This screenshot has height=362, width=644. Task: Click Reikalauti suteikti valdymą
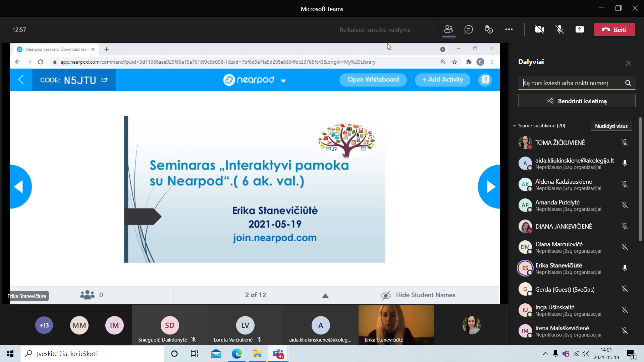[x=375, y=30]
